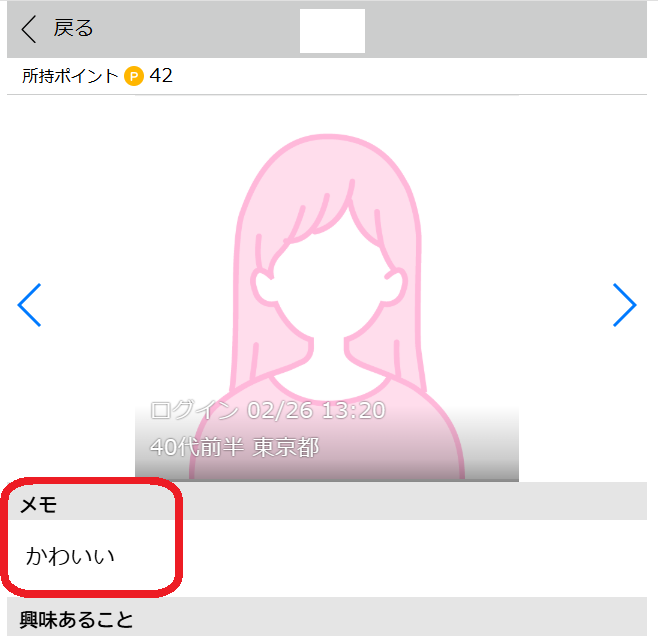Click the white logo box in header
This screenshot has height=636, width=658.
point(332,31)
